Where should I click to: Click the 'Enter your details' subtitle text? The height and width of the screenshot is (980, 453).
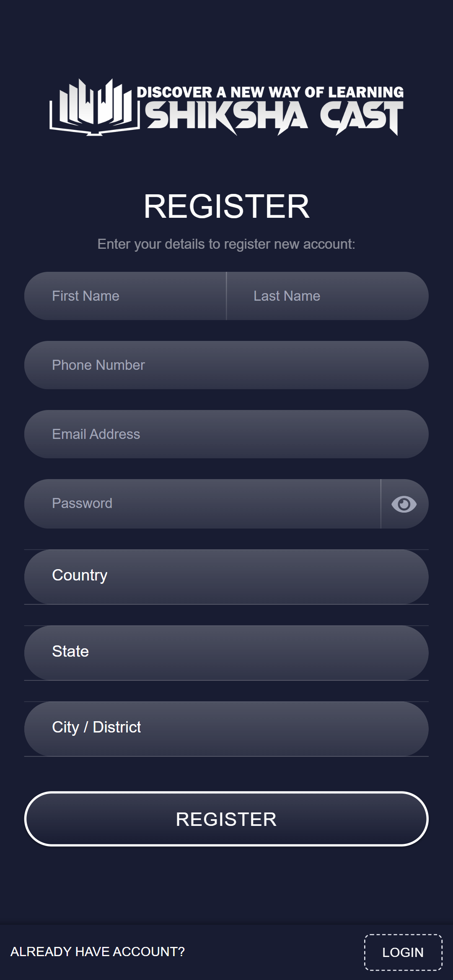[x=226, y=244]
